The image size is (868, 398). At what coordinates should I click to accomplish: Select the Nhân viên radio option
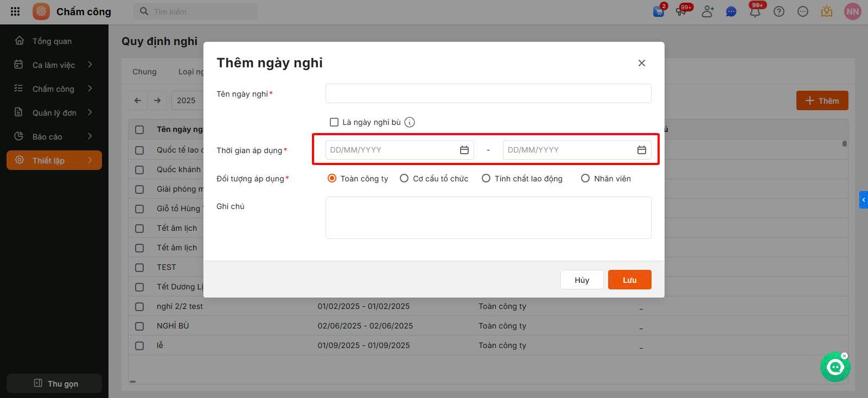point(585,178)
